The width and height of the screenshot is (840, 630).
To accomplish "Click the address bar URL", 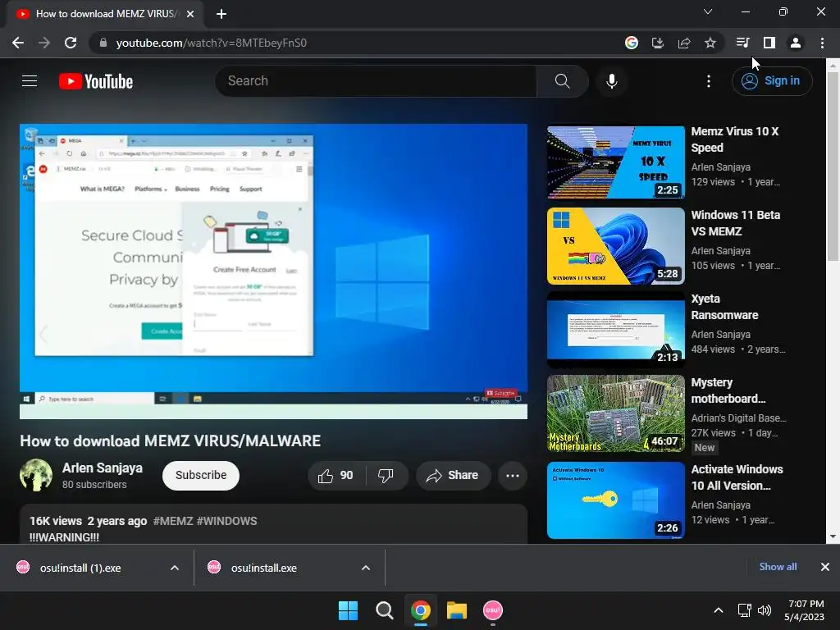I will tap(212, 43).
